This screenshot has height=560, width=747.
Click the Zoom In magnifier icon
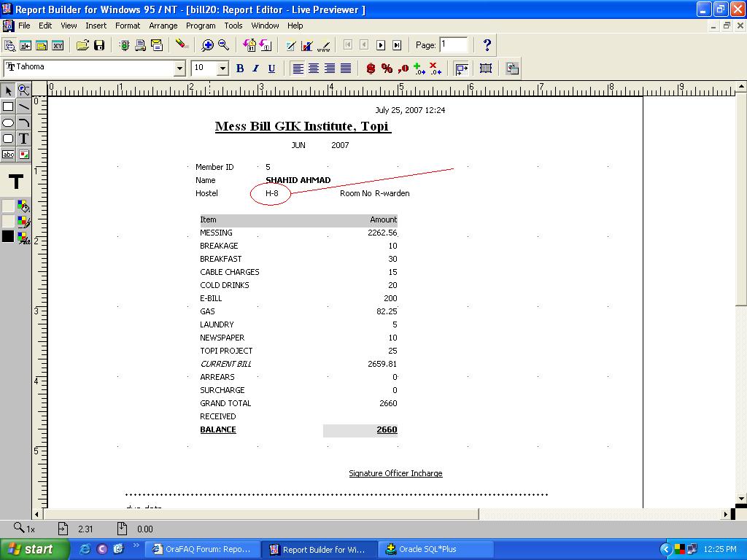(208, 45)
